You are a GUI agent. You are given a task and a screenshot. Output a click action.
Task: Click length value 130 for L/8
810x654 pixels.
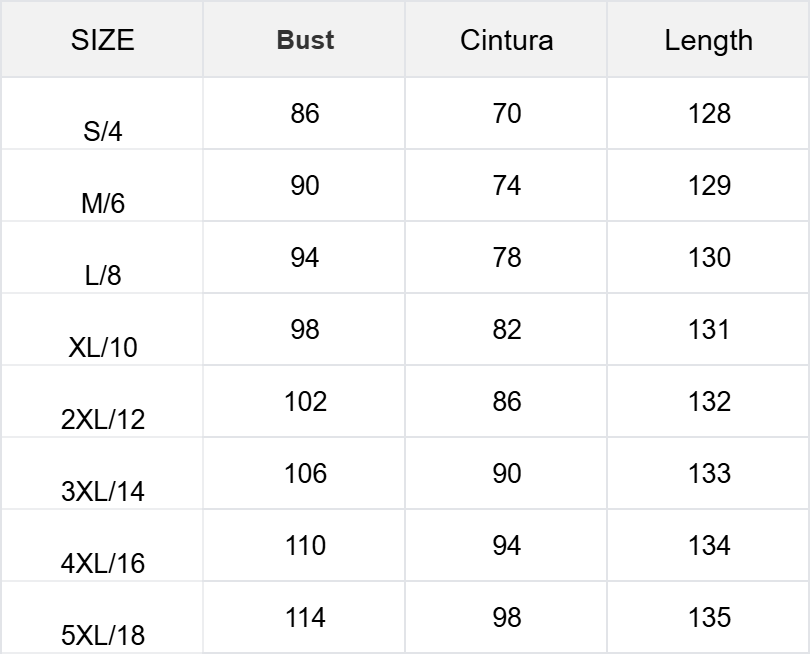click(708, 257)
